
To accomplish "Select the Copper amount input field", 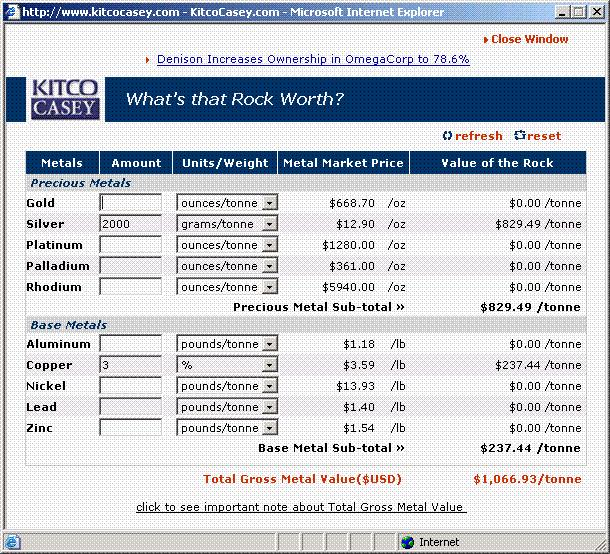I will [x=130, y=365].
